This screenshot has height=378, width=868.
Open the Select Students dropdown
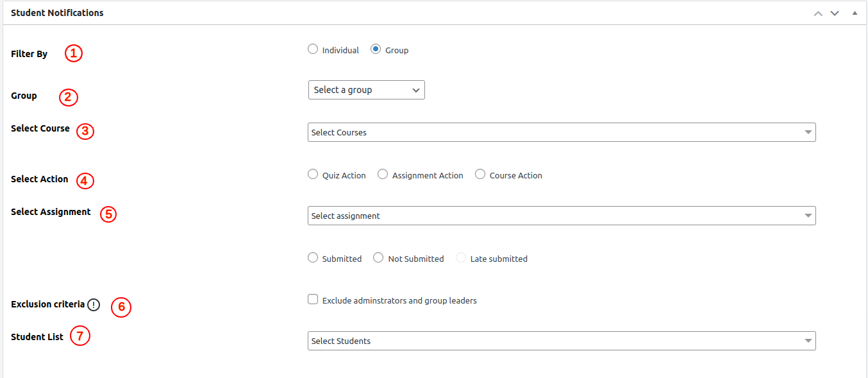pos(561,341)
